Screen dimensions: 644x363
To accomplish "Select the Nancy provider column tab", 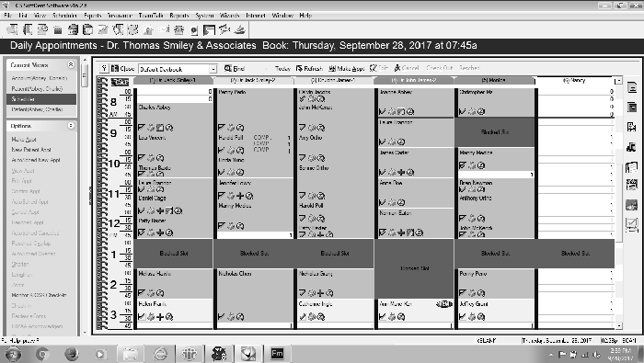I will click(574, 80).
